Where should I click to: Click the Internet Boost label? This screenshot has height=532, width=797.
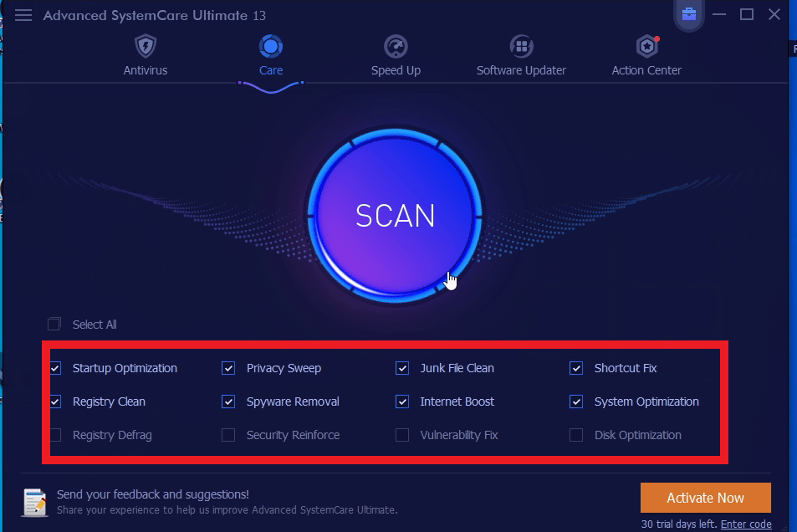[x=457, y=402]
